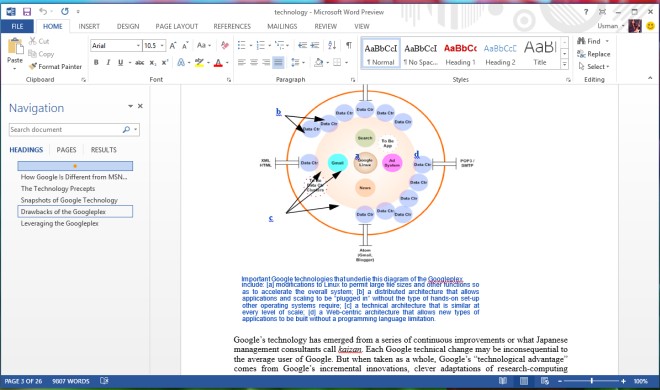Switch to DESIGN ribbon tab

point(128,26)
